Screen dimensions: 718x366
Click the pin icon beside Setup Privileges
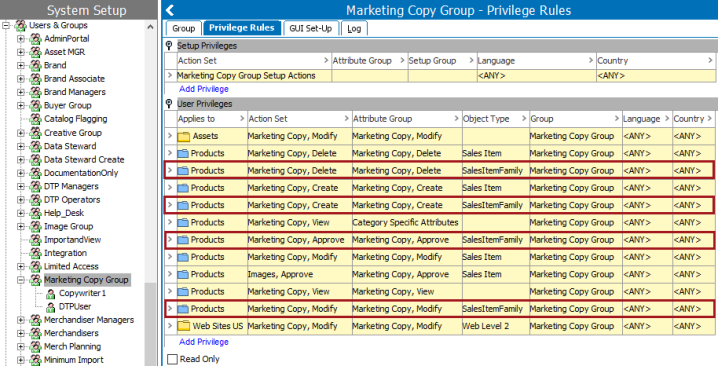point(169,45)
